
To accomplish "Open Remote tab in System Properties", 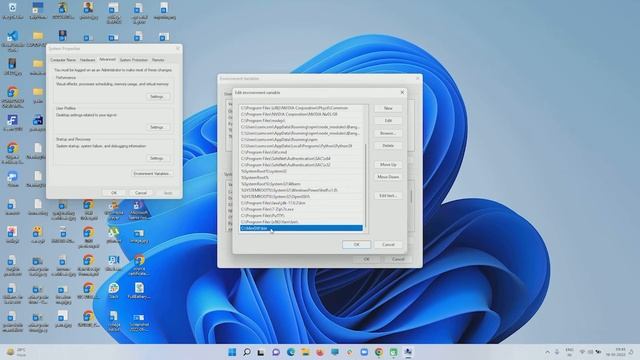I will coord(158,60).
